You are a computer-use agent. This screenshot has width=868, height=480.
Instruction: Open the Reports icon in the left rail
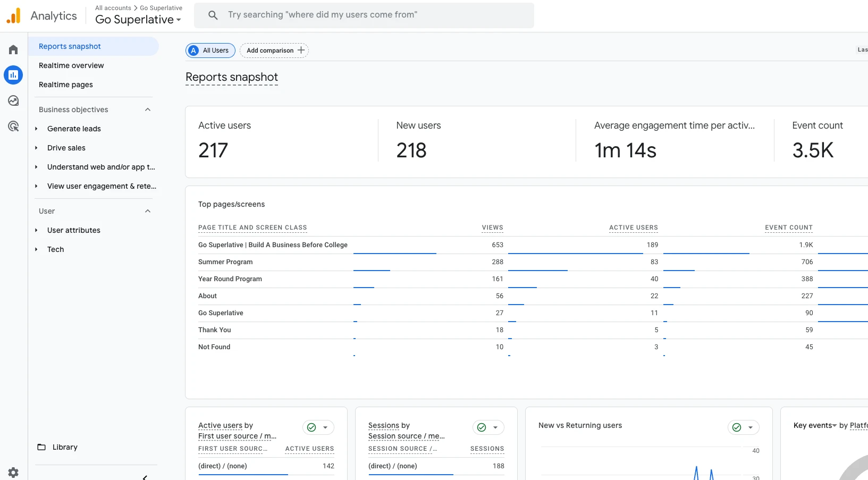[13, 75]
